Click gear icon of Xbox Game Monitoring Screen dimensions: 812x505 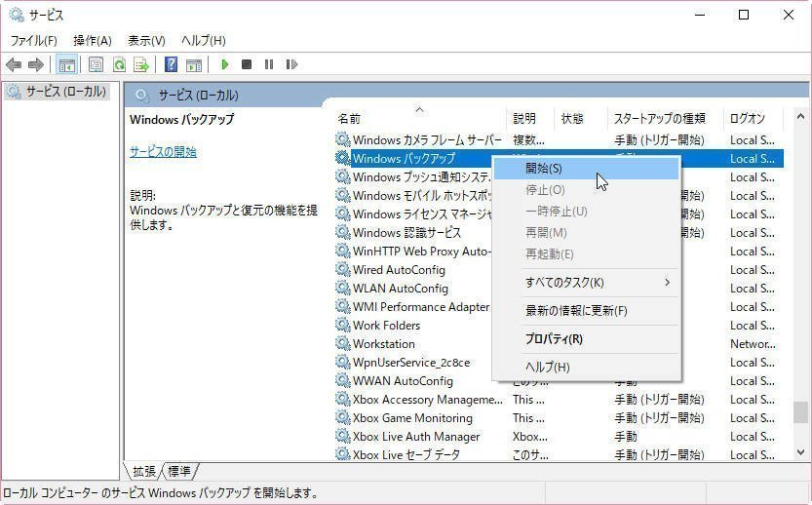343,417
